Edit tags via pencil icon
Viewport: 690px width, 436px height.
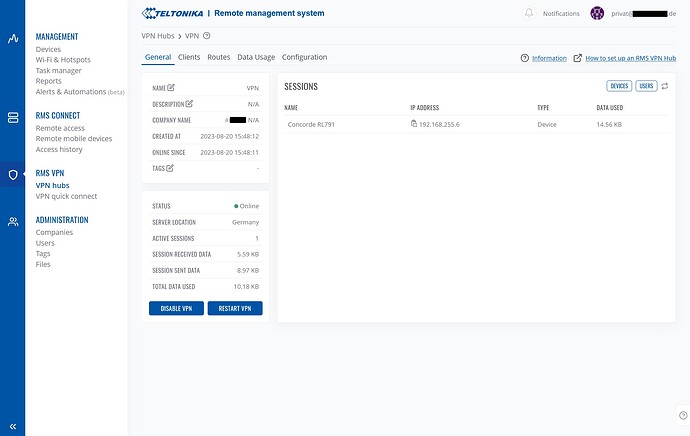[x=170, y=168]
